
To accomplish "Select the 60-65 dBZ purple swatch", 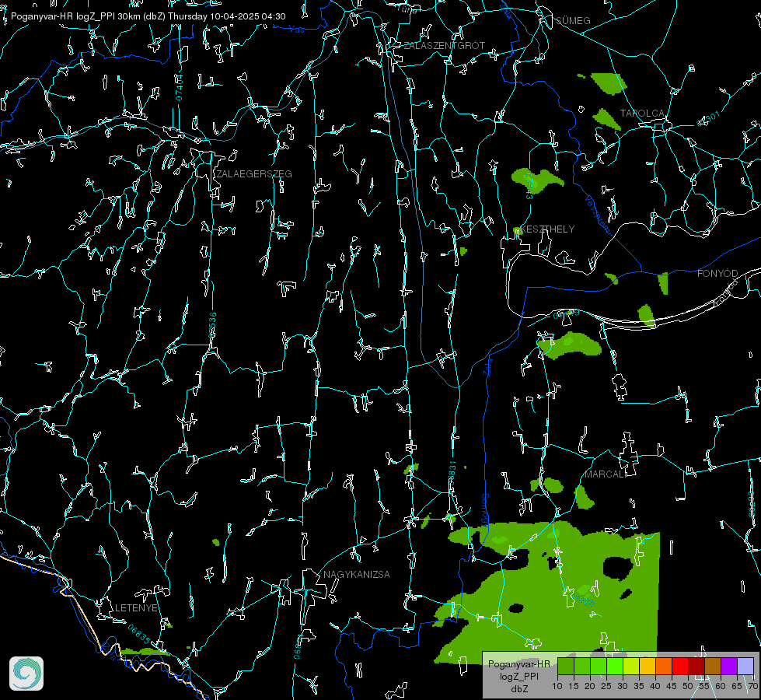I will tap(729, 667).
